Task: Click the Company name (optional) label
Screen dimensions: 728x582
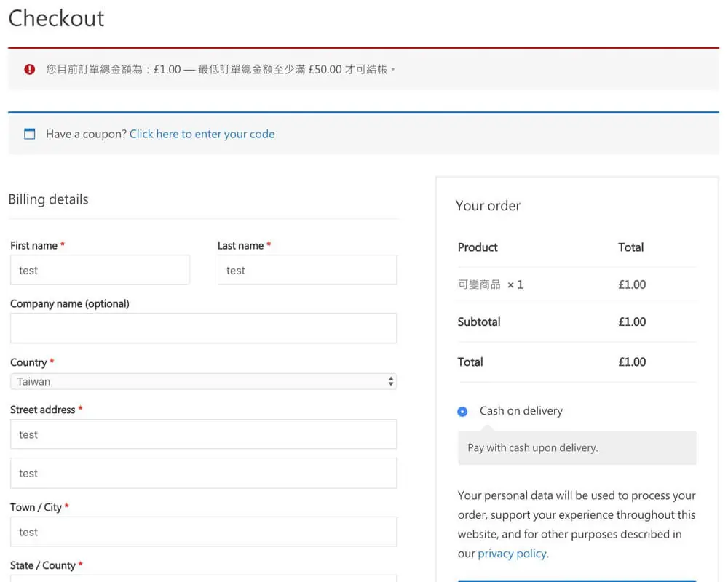Action: 70,304
